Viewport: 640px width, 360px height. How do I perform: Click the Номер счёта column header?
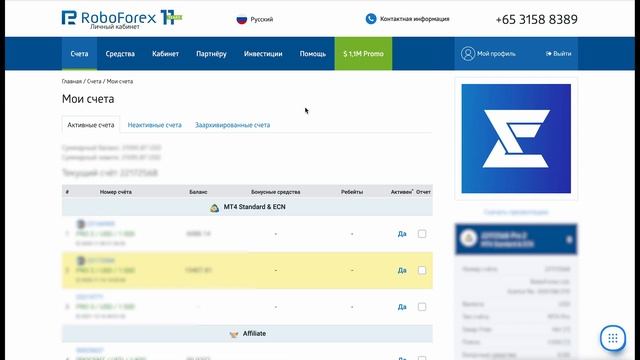click(x=116, y=192)
